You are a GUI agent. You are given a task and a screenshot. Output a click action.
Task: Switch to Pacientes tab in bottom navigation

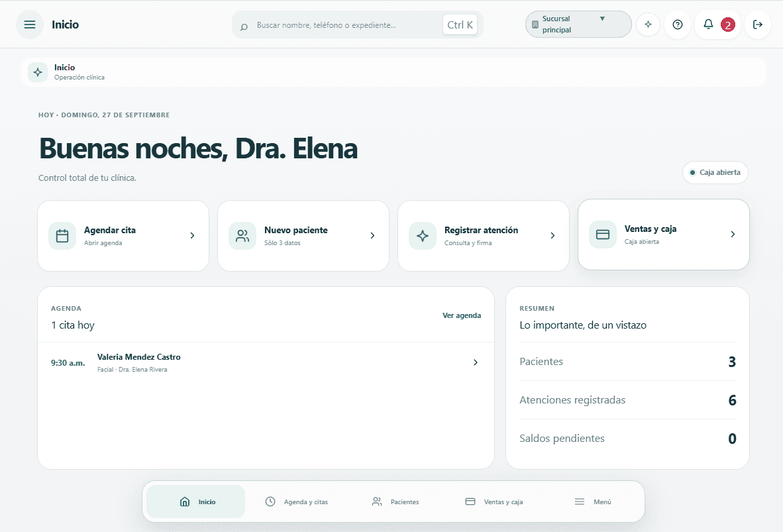pos(395,502)
